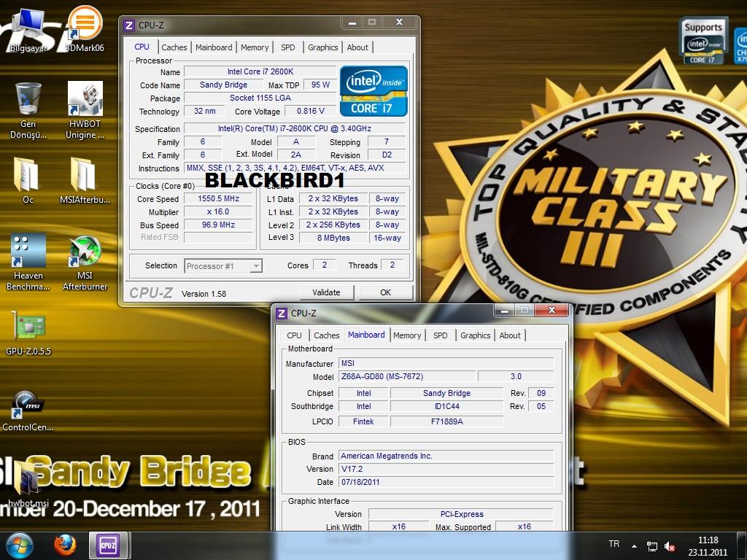Open Graphics tab in upper CPU-Z window
This screenshot has height=560, width=747.
pos(322,47)
